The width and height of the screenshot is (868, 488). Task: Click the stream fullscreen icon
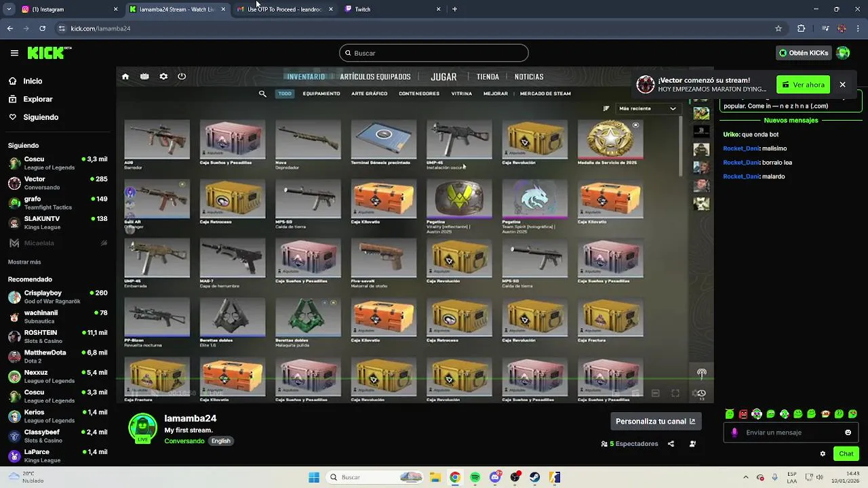pyautogui.click(x=675, y=393)
